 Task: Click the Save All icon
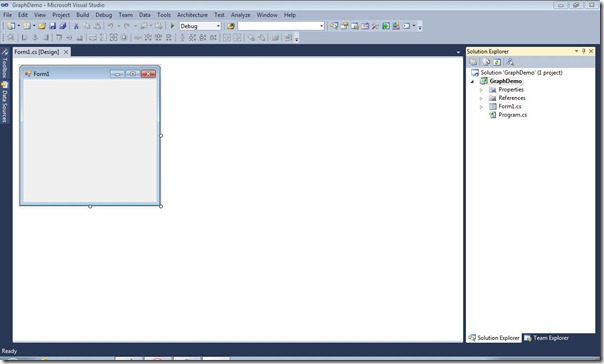pos(63,26)
